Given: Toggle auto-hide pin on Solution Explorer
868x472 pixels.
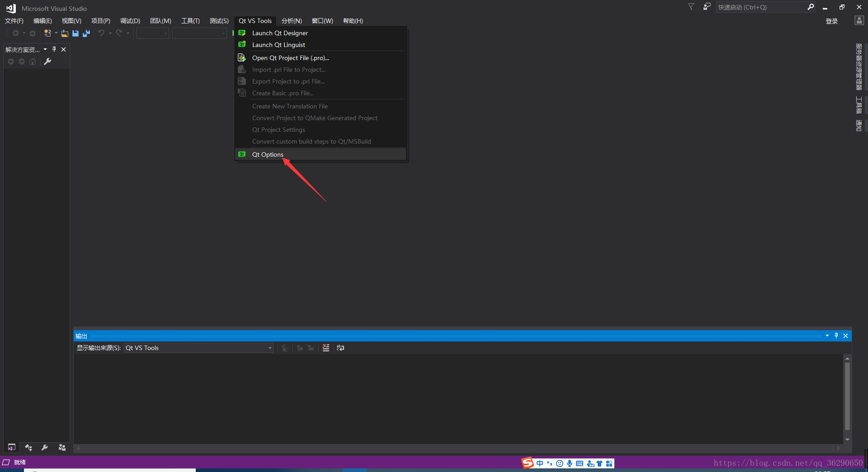Looking at the screenshot, I should pyautogui.click(x=54, y=49).
